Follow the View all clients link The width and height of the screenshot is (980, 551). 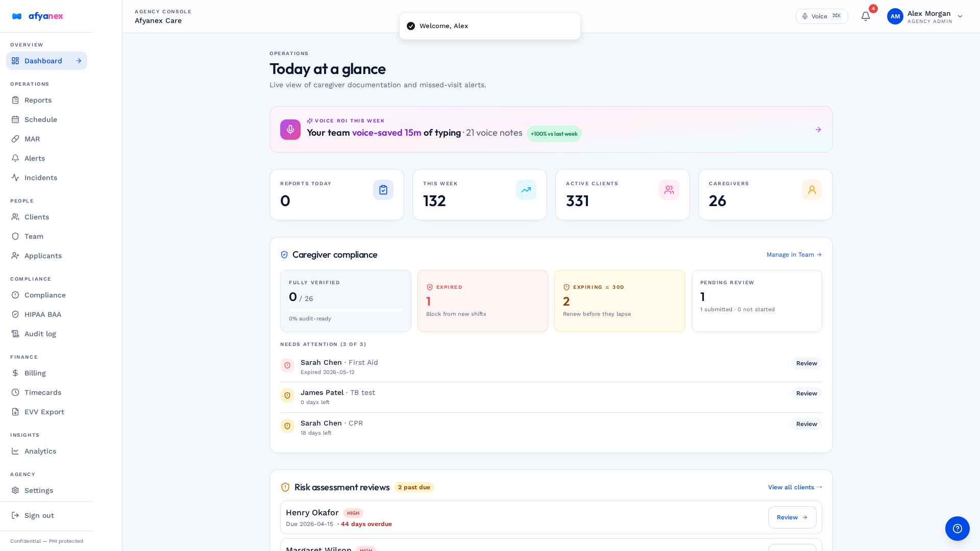795,487
